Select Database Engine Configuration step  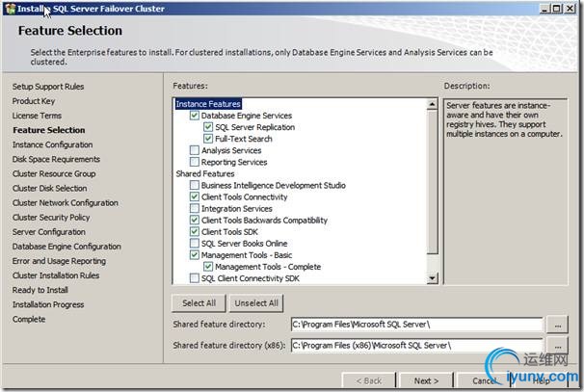click(66, 247)
